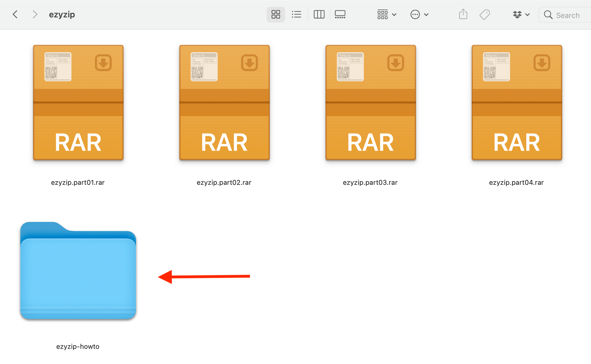Image resolution: width=591 pixels, height=364 pixels.
Task: Switch to icon view in the toolbar
Action: pyautogui.click(x=276, y=14)
